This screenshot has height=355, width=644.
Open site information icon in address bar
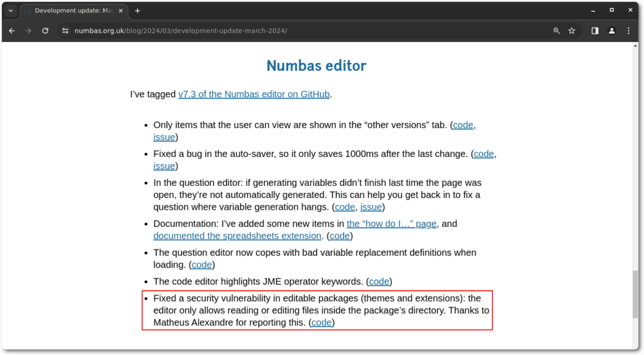click(65, 31)
